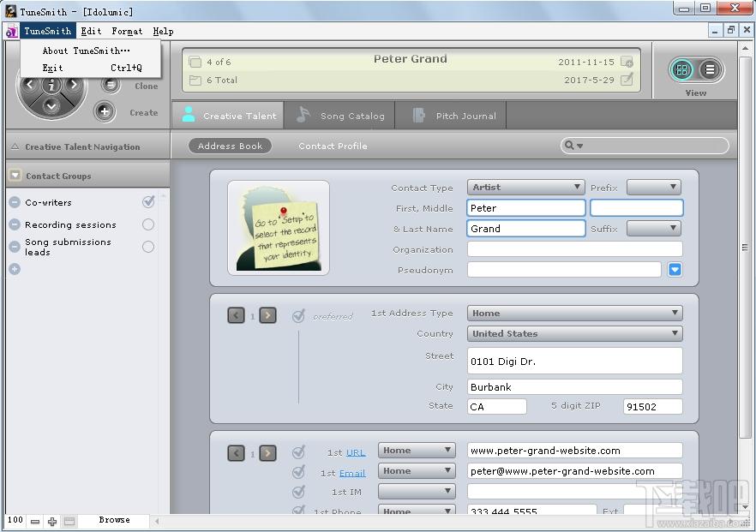756x532 pixels.
Task: Toggle the preferred address checkmark
Action: point(298,315)
